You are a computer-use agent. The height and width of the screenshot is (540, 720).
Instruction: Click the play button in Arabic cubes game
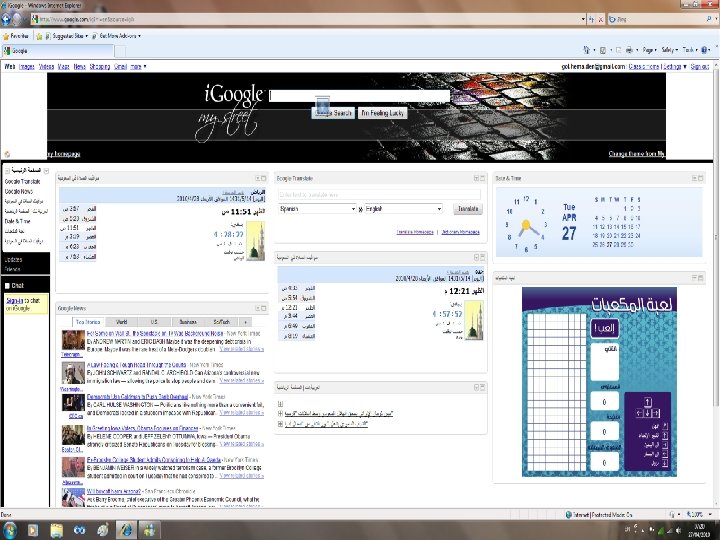coord(604,328)
